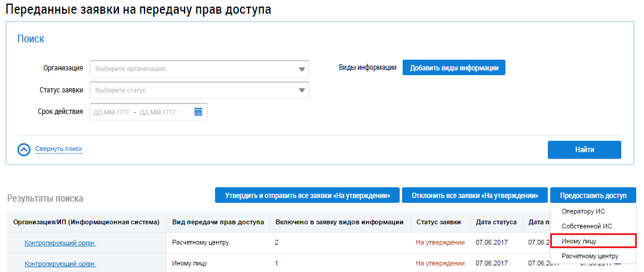Click the Свернуть поиск link
This screenshot has height=272, width=644.
[x=59, y=149]
